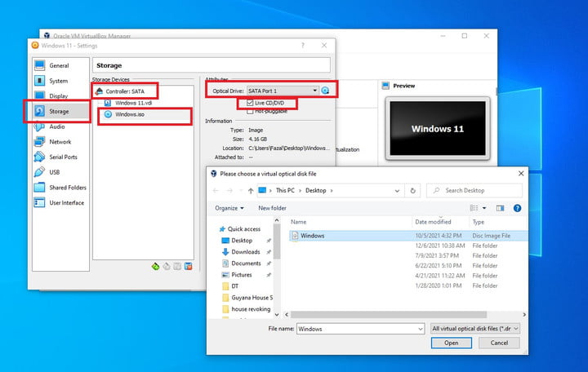Uncheck the Live CD/DVD checkbox
This screenshot has width=588, height=372.
[250, 103]
